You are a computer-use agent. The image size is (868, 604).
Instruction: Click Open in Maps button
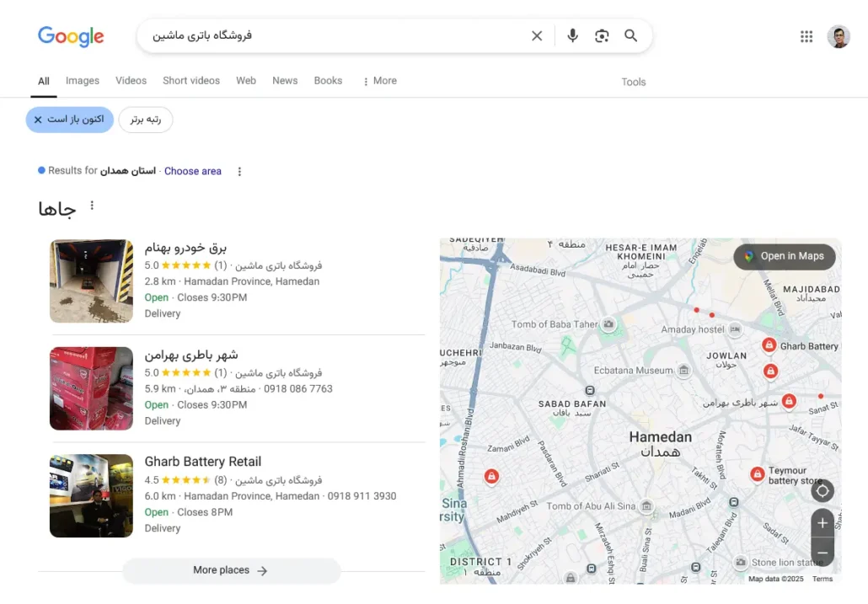[785, 257]
